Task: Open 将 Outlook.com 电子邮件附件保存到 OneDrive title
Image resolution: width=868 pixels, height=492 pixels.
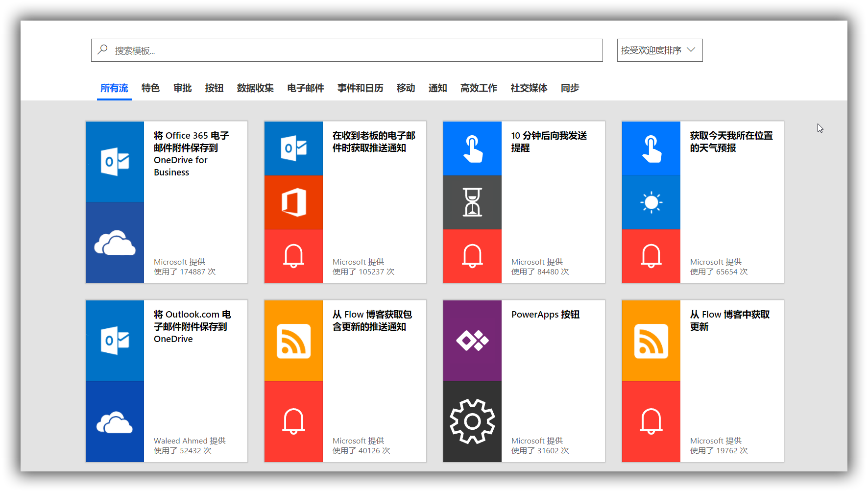Action: point(193,326)
